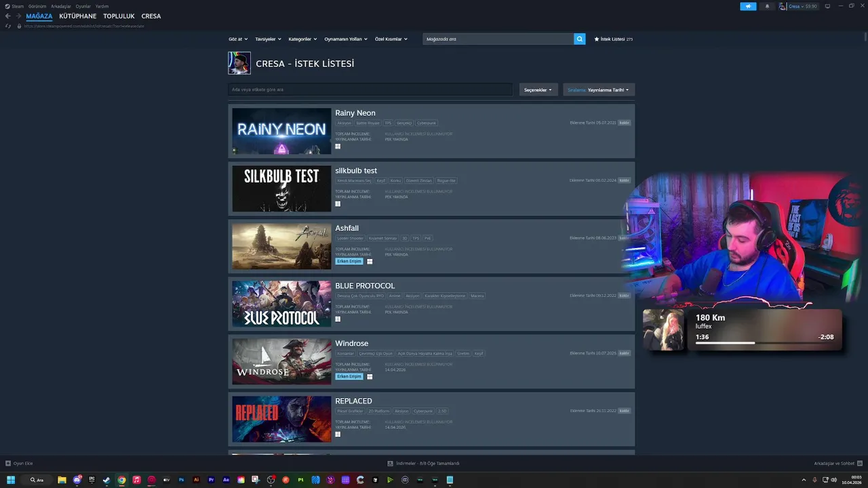Screen dimensions: 868x488
Task: Launch Photoshop from the taskbar
Action: coord(181,480)
